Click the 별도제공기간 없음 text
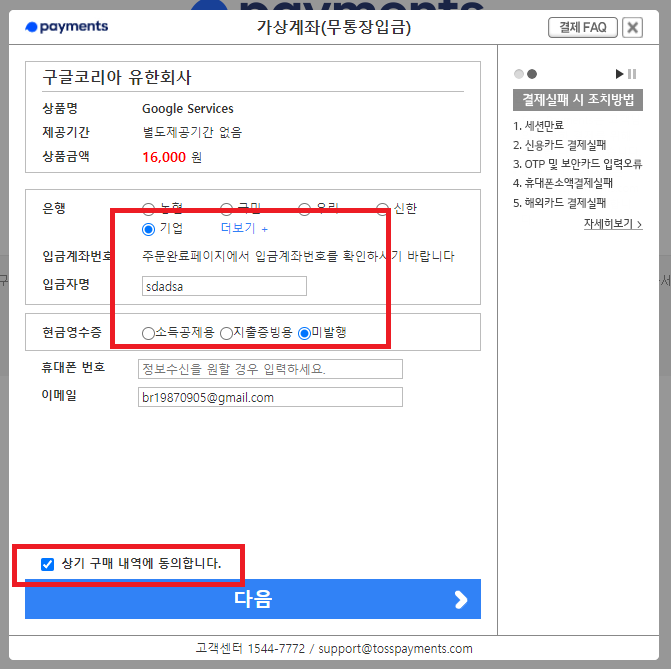This screenshot has width=671, height=669. (192, 132)
